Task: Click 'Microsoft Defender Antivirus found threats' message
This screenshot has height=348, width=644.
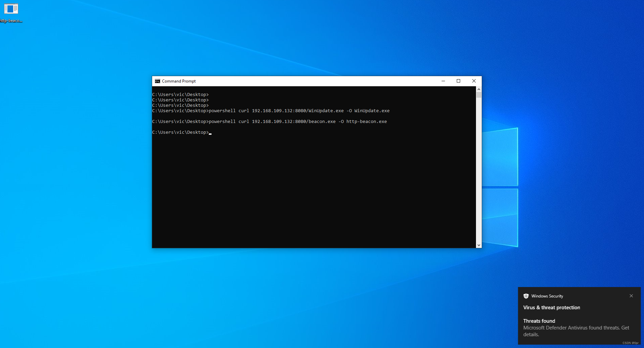Action: point(576,331)
